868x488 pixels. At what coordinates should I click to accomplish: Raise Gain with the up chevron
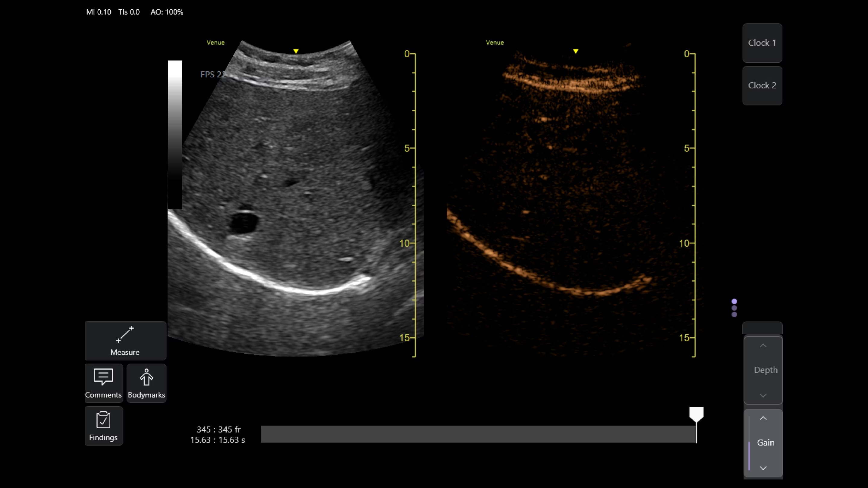[x=763, y=418]
